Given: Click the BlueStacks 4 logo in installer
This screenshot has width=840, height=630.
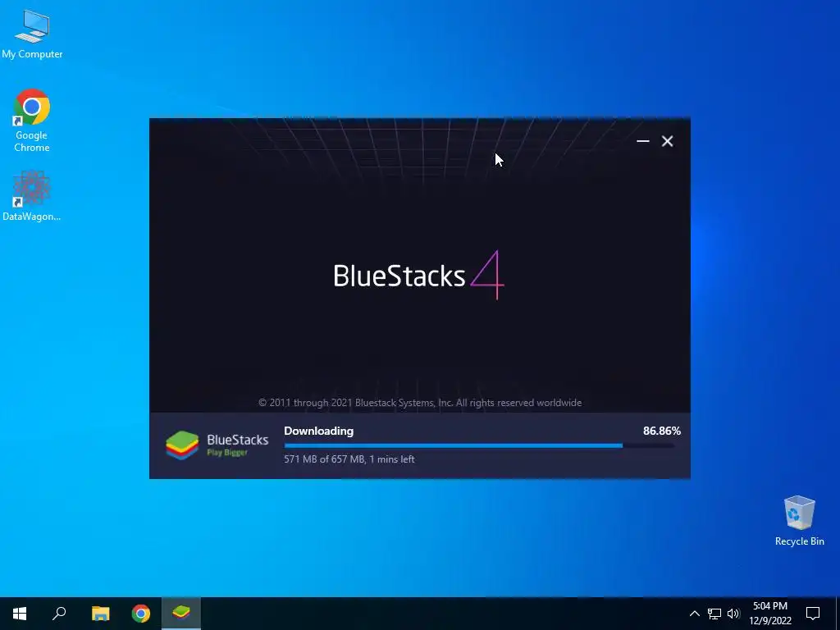Looking at the screenshot, I should click(418, 276).
